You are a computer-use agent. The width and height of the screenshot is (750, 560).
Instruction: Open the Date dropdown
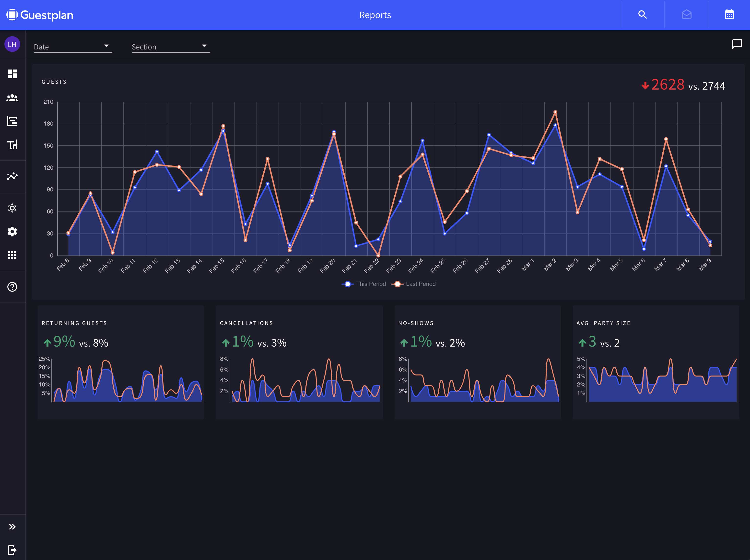coord(72,47)
